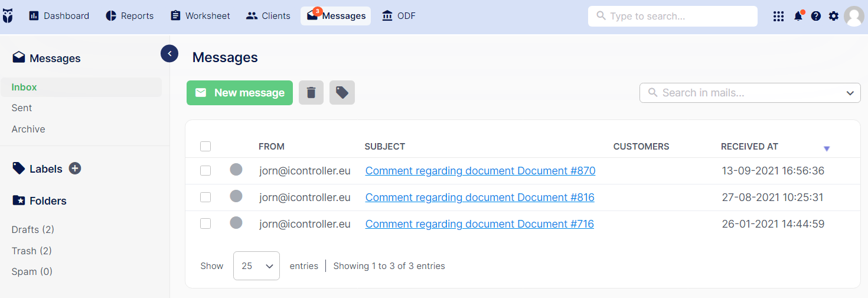Open Spam (0) folder

(x=32, y=272)
